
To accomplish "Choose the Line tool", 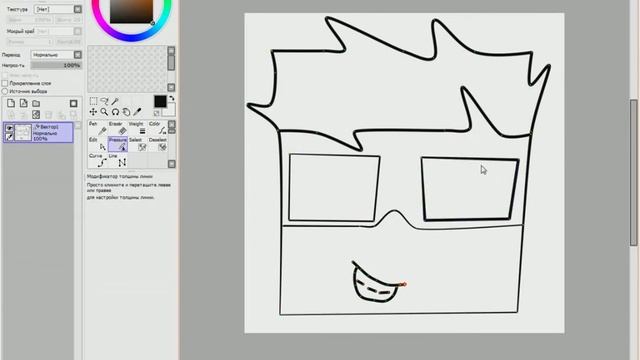I will [118, 160].
